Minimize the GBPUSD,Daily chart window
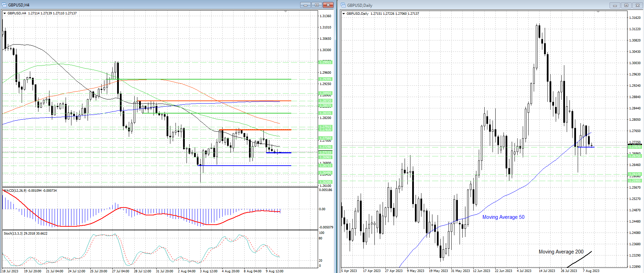The height and width of the screenshot is (273, 644). coord(615,5)
